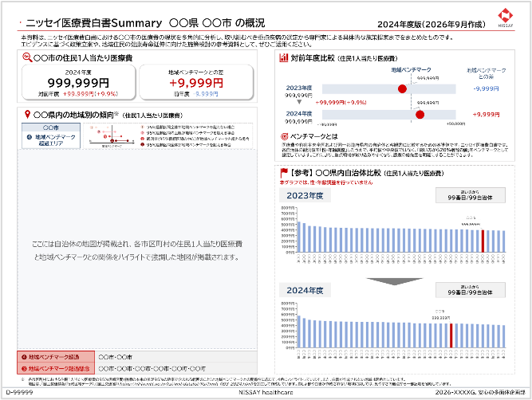Click 前年度 -9,999円 in the benchmark difference card
Viewport: 532px width, 400px height.
click(195, 94)
